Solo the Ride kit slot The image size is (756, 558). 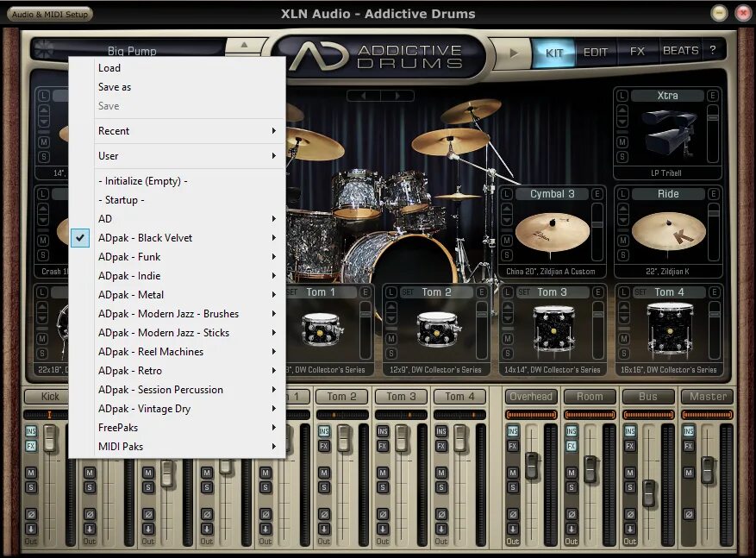click(623, 255)
